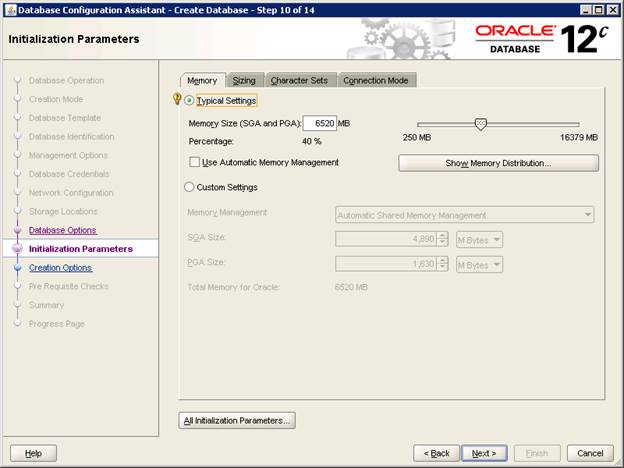
Task: Click the Show Memory Distribution button
Action: 498,163
